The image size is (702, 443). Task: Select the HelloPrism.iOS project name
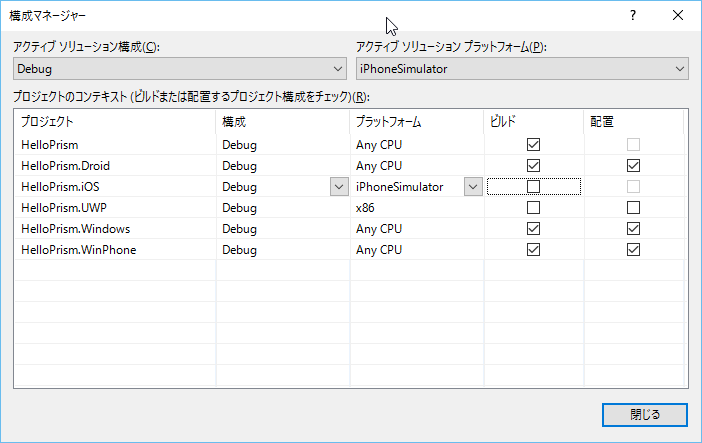click(60, 187)
